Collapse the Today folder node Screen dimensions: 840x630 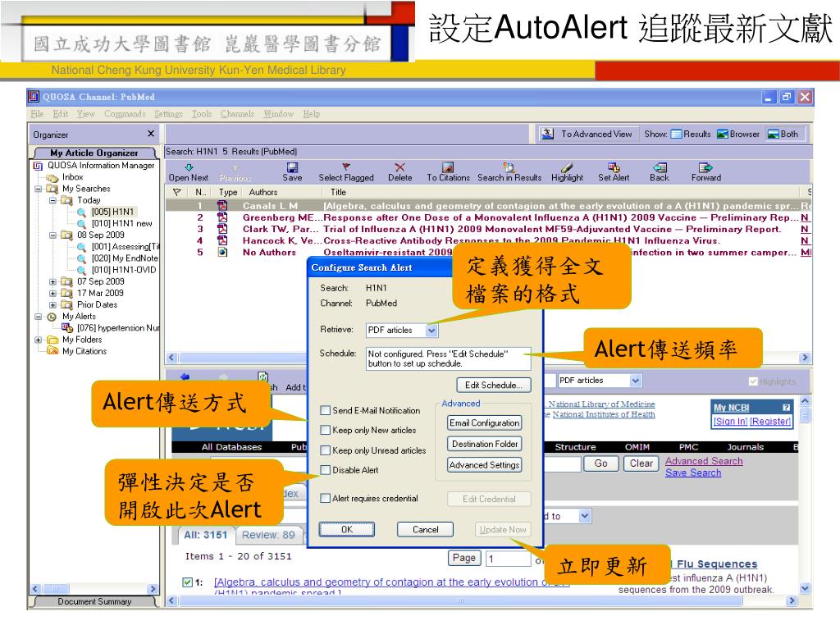[x=52, y=200]
